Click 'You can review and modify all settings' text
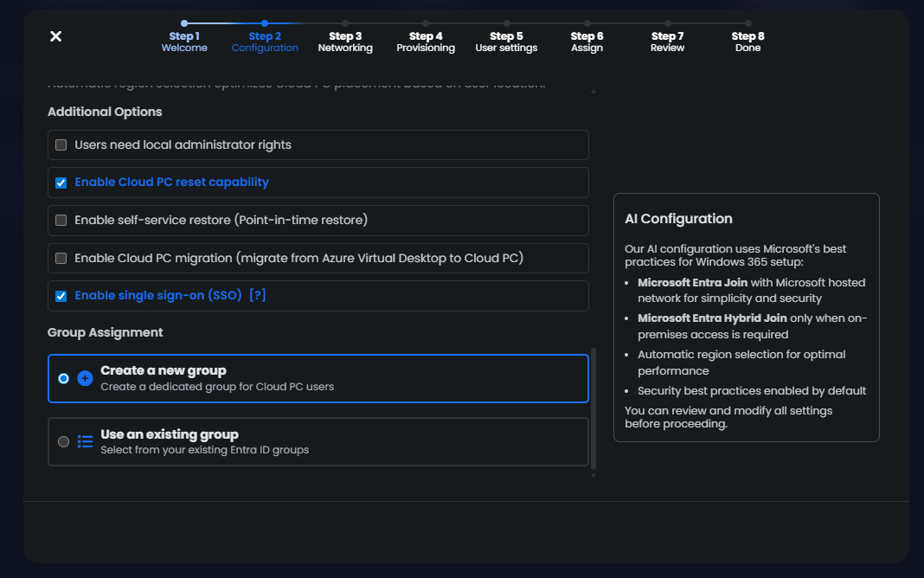Viewport: 924px width, 578px height. [x=728, y=411]
